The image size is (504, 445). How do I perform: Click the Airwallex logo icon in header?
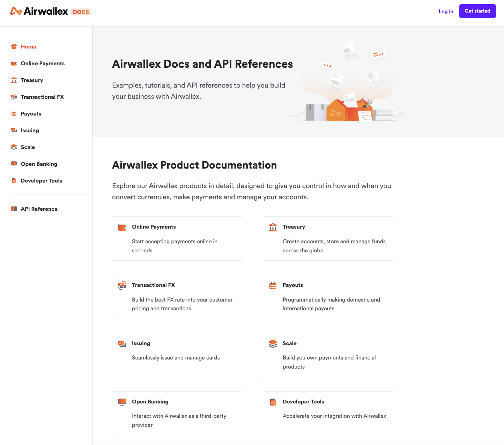coord(16,11)
